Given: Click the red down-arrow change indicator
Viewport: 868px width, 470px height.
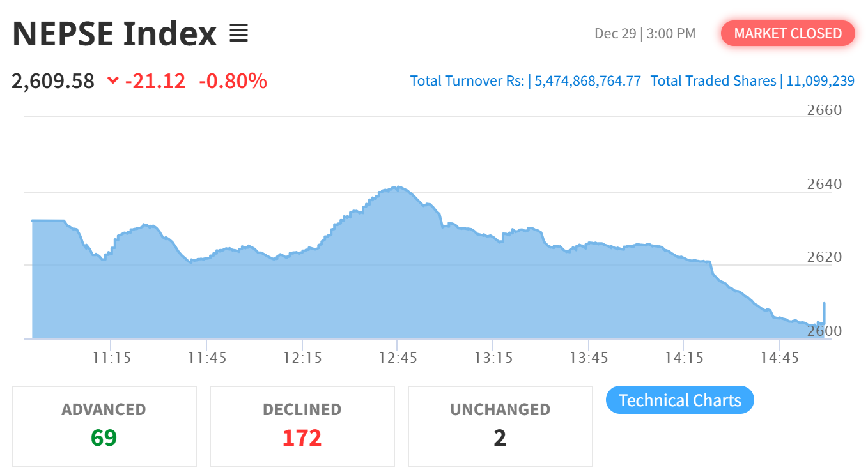Looking at the screenshot, I should (x=113, y=80).
